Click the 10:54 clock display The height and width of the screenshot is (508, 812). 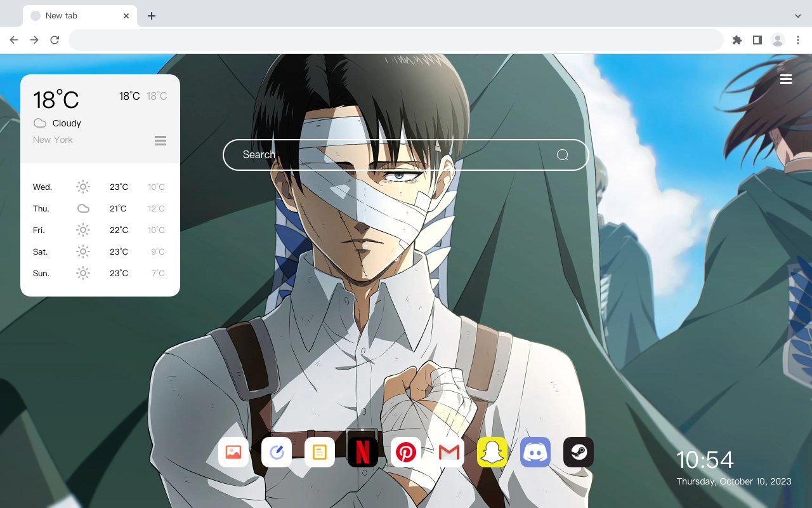pyautogui.click(x=705, y=460)
